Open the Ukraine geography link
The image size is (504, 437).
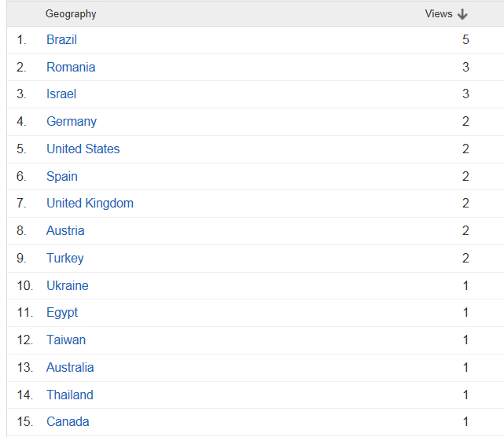[x=67, y=286]
